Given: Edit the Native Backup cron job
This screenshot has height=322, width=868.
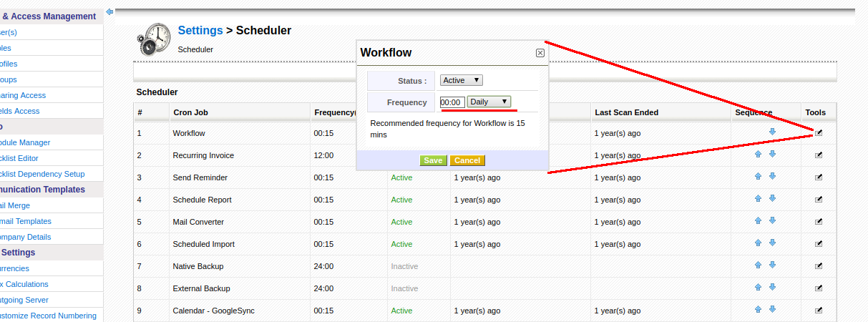Looking at the screenshot, I should click(819, 265).
